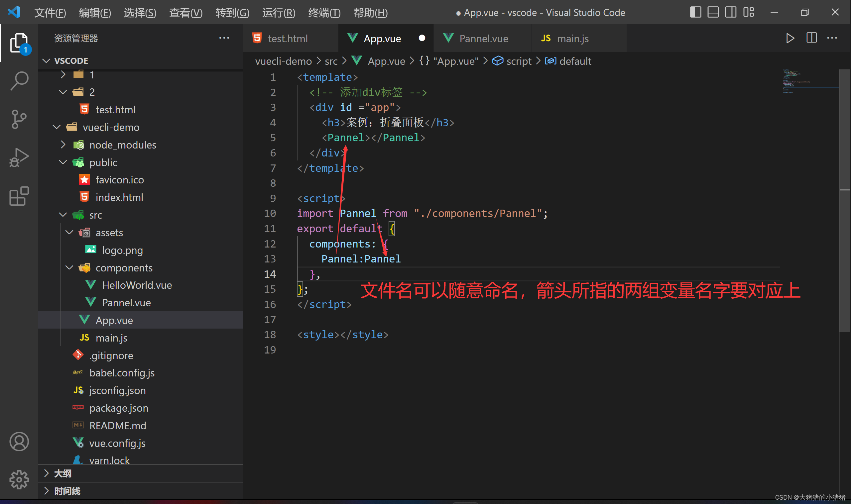Click the editor vertical scrollbar
This screenshot has width=851, height=504.
click(845, 200)
